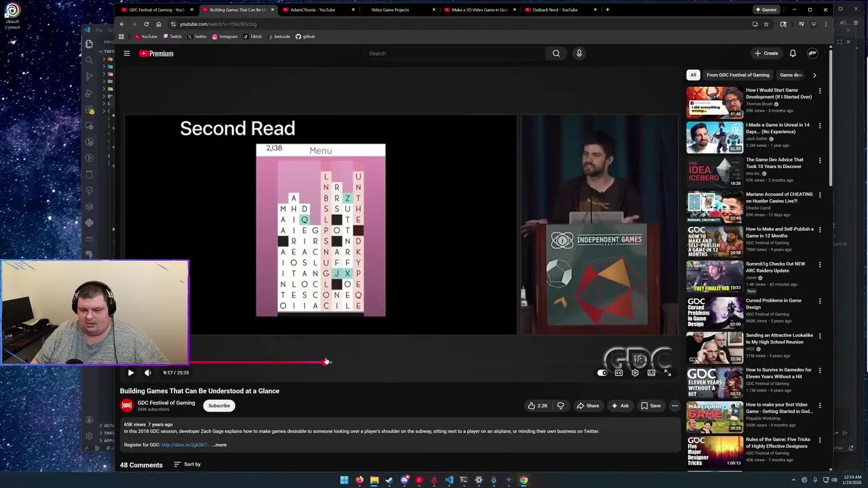Start voice search with the microphone icon
Screen dimensions: 868x488
[579, 54]
